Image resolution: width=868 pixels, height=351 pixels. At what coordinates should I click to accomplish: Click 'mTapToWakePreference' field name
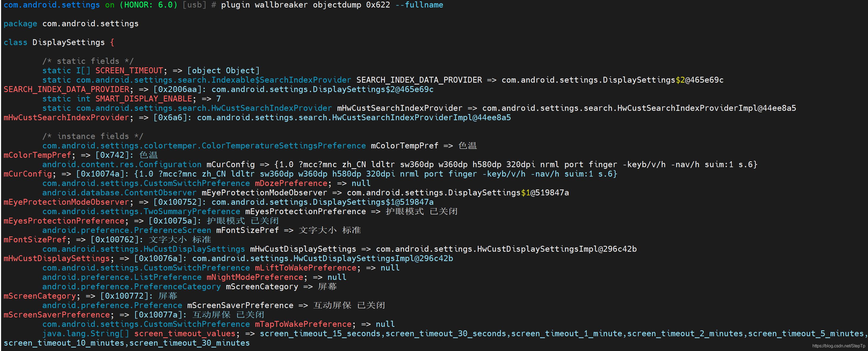pyautogui.click(x=303, y=324)
